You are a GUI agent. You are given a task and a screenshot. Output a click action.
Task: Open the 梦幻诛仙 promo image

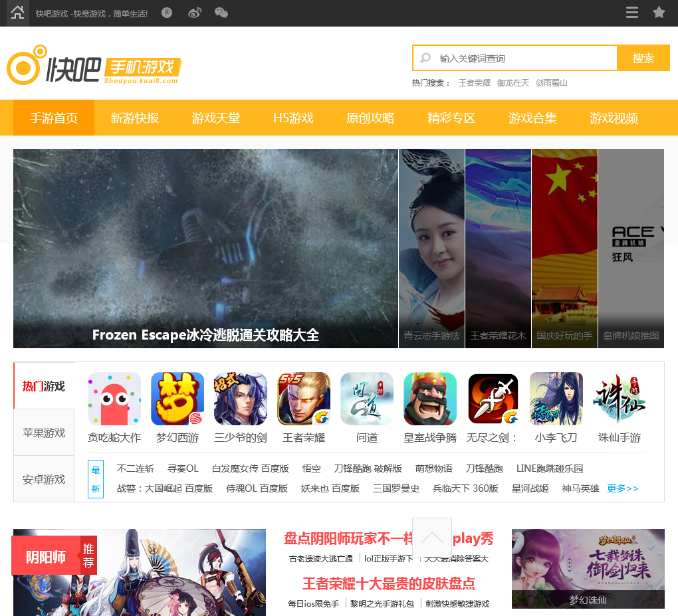tap(588, 568)
